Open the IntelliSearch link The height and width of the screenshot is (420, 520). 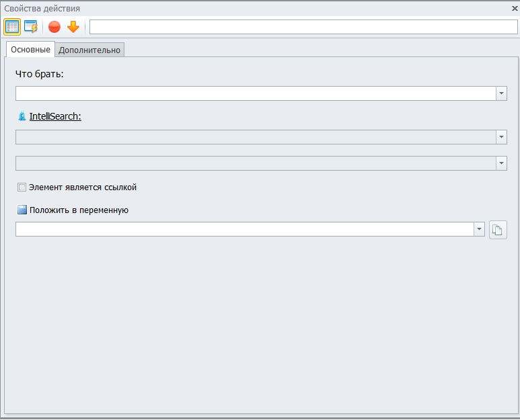[55, 116]
